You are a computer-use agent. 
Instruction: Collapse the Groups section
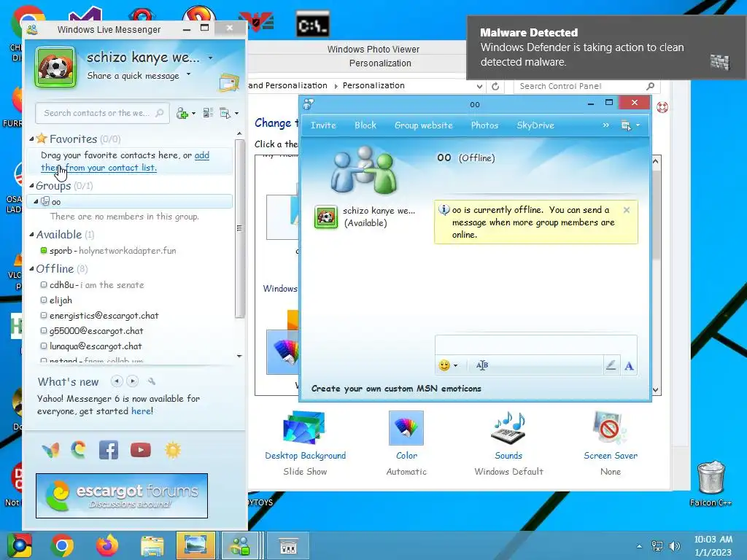point(31,186)
